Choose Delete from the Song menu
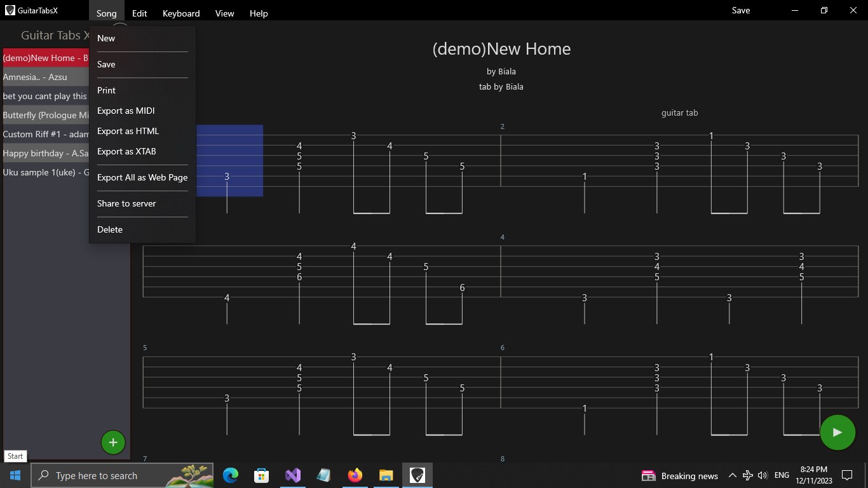Image resolution: width=868 pixels, height=488 pixels. pos(109,229)
